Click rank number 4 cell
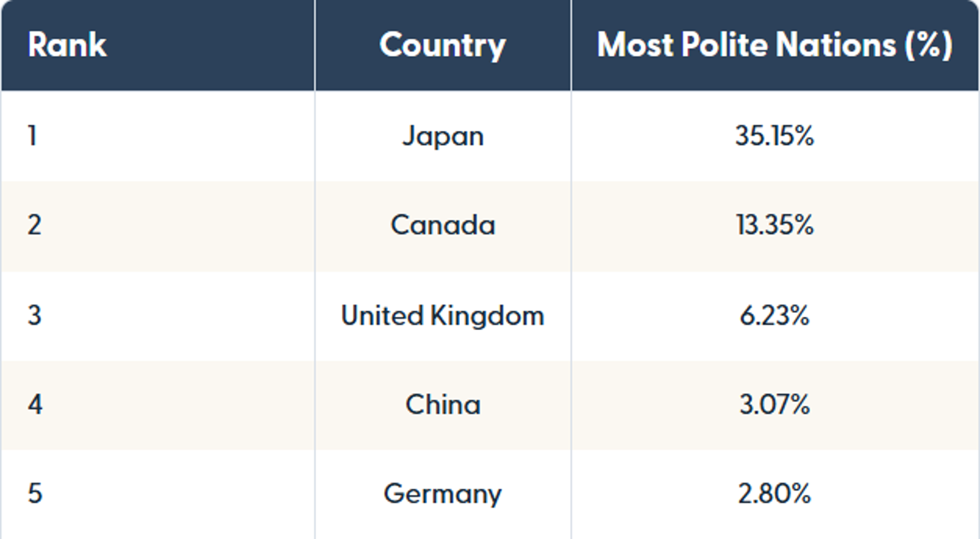This screenshot has height=539, width=980. [35, 405]
